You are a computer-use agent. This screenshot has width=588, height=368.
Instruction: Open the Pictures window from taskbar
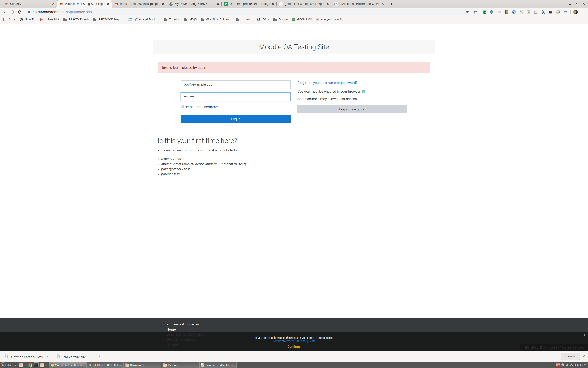click(x=180, y=365)
